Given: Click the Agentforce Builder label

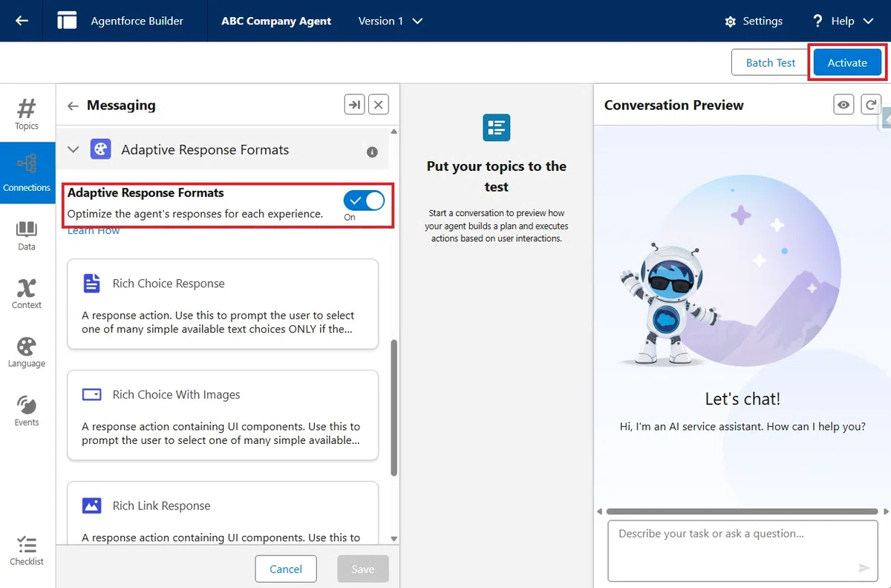Looking at the screenshot, I should click(137, 21).
